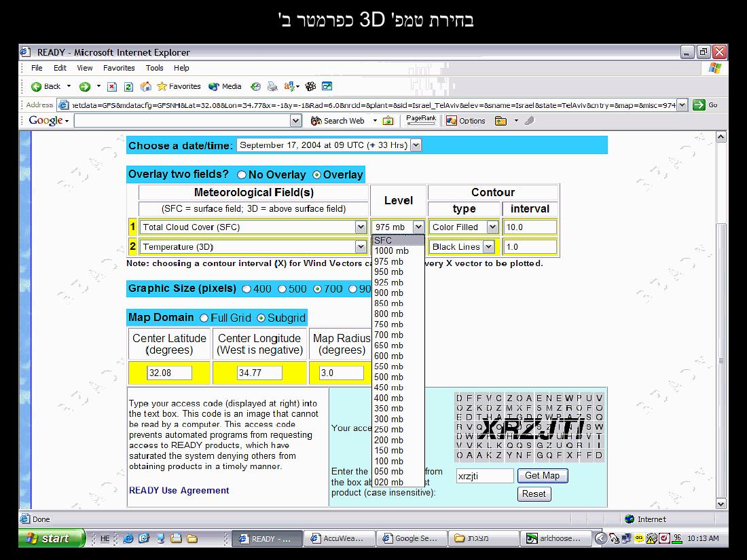Click the Stop page loading icon
This screenshot has height=560, width=747.
pyautogui.click(x=112, y=87)
